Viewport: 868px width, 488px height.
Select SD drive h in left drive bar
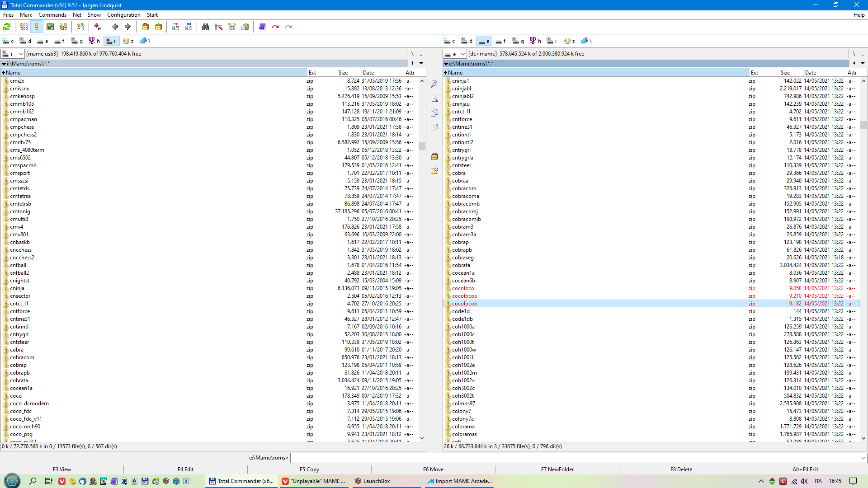94,41
